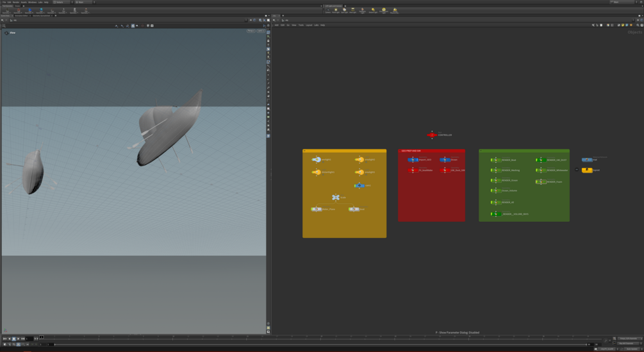Viewport: 644px width, 352px height.
Task: Select the Environment Light shelf tool
Action: click(x=384, y=10)
